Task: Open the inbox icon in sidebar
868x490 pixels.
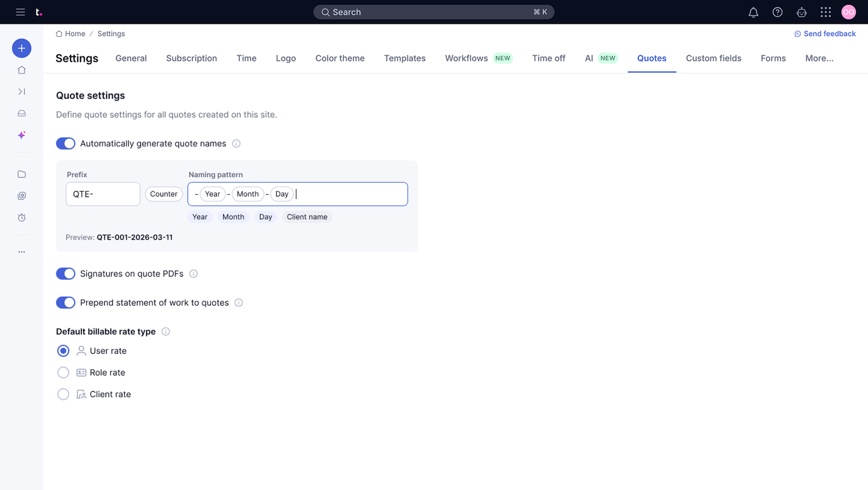Action: tap(22, 113)
